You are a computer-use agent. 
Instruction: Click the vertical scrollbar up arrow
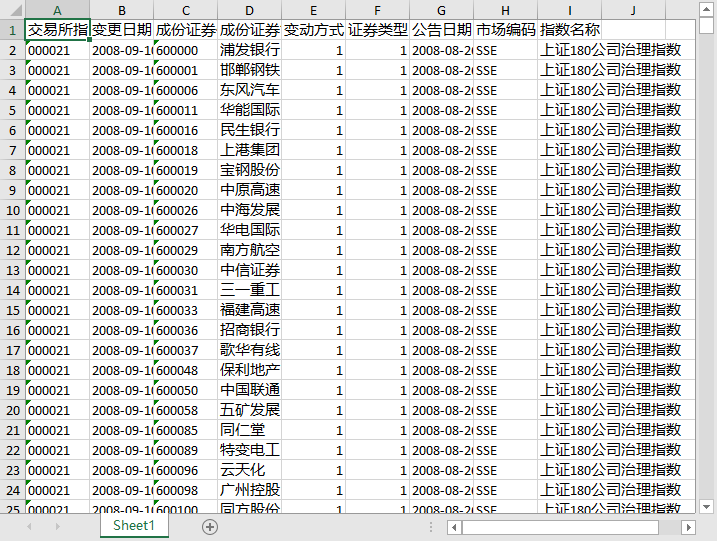click(x=706, y=9)
